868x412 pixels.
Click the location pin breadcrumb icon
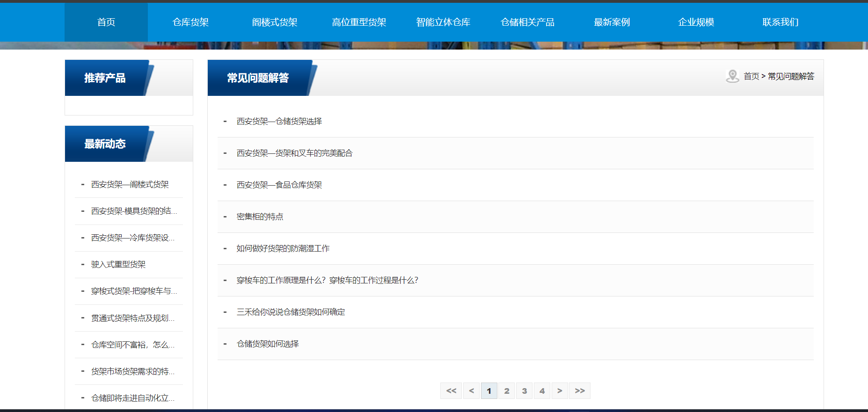[x=732, y=76]
